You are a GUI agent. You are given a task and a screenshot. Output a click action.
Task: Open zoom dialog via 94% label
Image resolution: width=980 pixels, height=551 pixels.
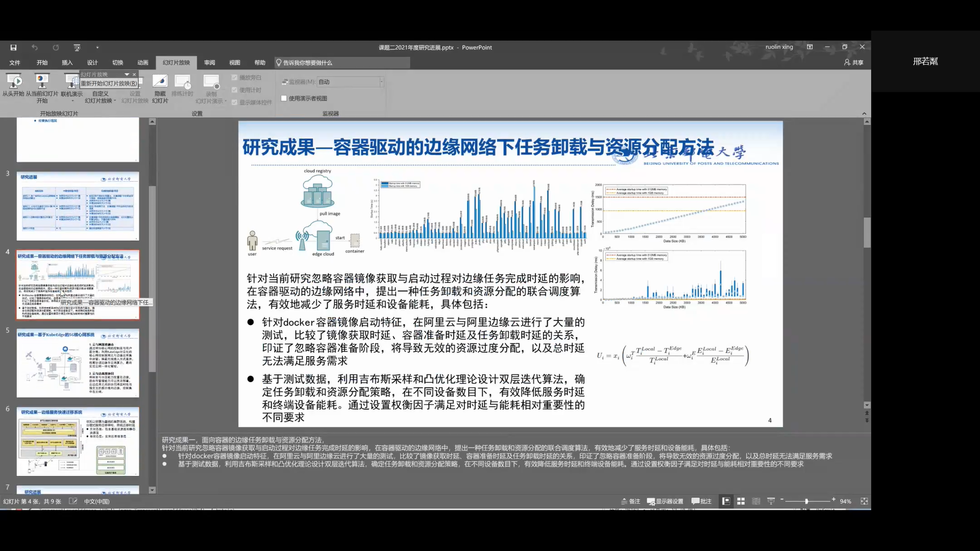[x=846, y=502]
